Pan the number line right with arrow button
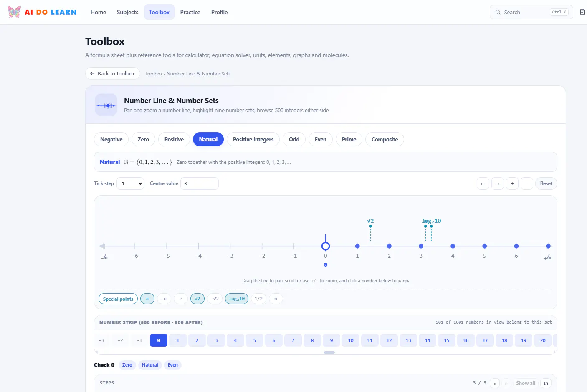This screenshot has height=392, width=587. pos(498,183)
